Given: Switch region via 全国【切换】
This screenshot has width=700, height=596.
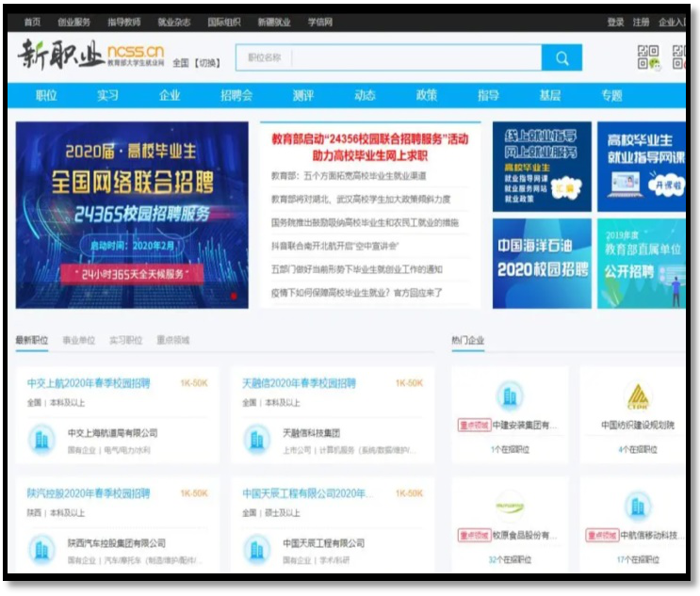Looking at the screenshot, I should coord(197,63).
